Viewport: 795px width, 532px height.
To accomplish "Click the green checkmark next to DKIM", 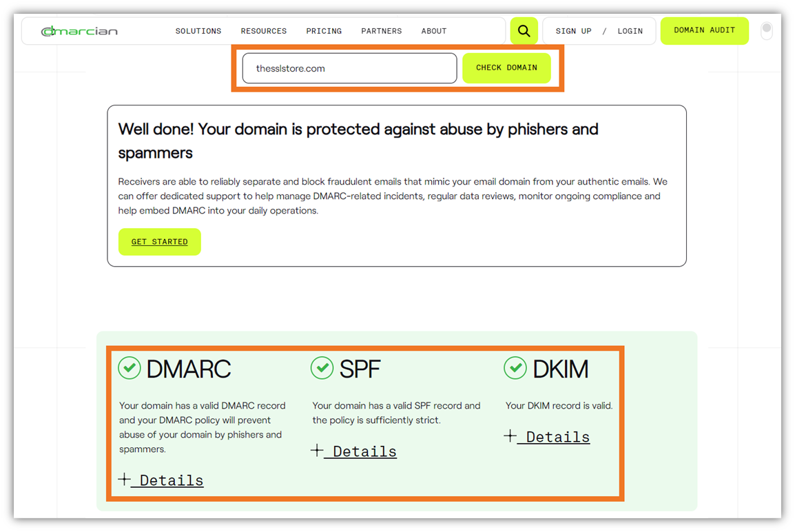I will (x=515, y=368).
